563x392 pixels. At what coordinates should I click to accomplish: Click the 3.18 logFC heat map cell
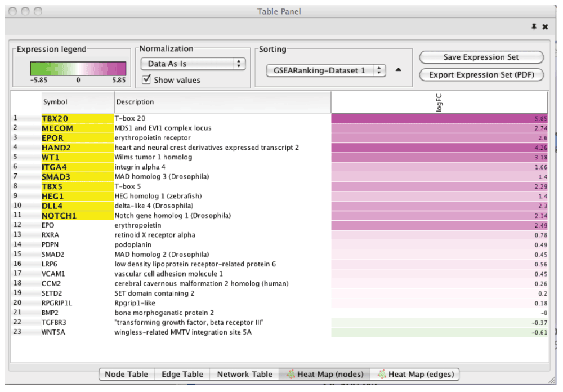pyautogui.click(x=440, y=157)
